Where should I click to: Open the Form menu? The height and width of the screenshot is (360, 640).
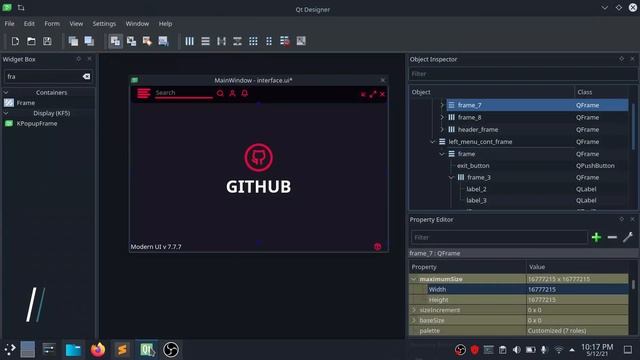[x=52, y=24]
